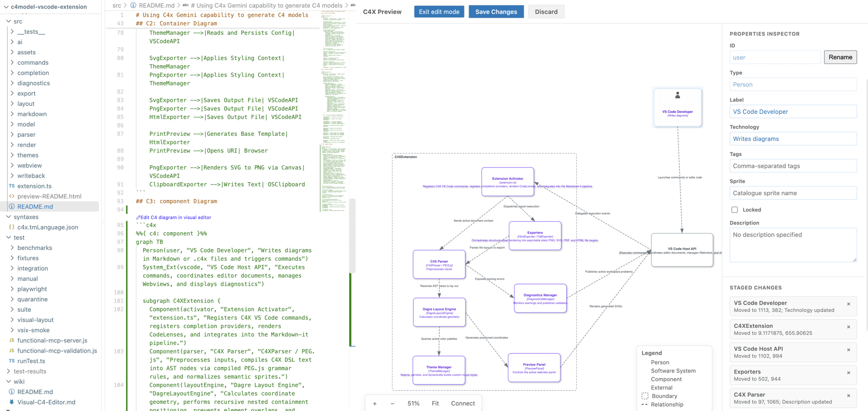Focus the ID input field
The image size is (868, 411).
[x=775, y=57]
